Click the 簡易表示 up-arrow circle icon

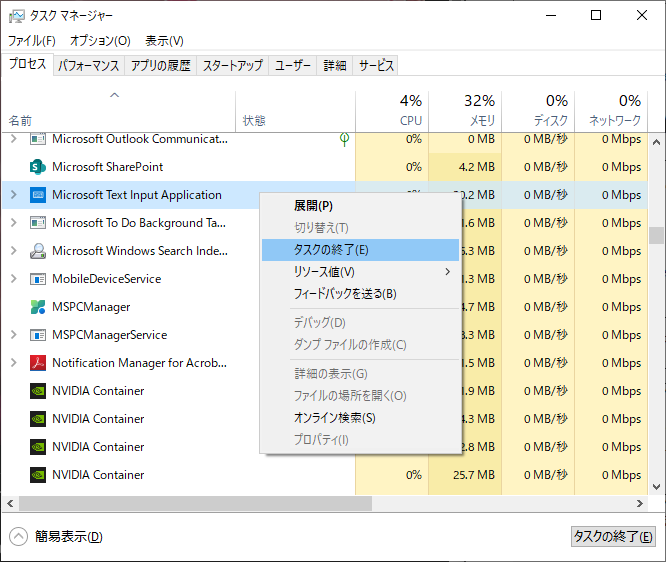[x=18, y=537]
